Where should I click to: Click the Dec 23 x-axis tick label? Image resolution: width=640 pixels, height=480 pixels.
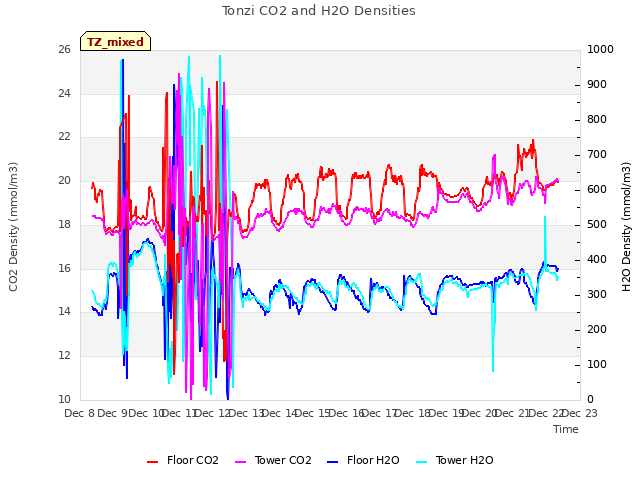pyautogui.click(x=580, y=413)
